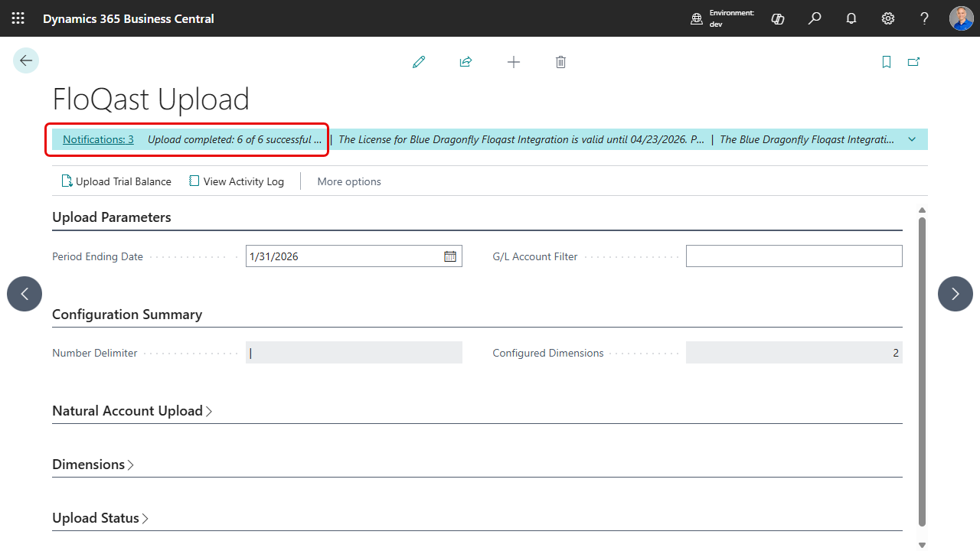Click the G/L Account Filter field

[x=794, y=256]
